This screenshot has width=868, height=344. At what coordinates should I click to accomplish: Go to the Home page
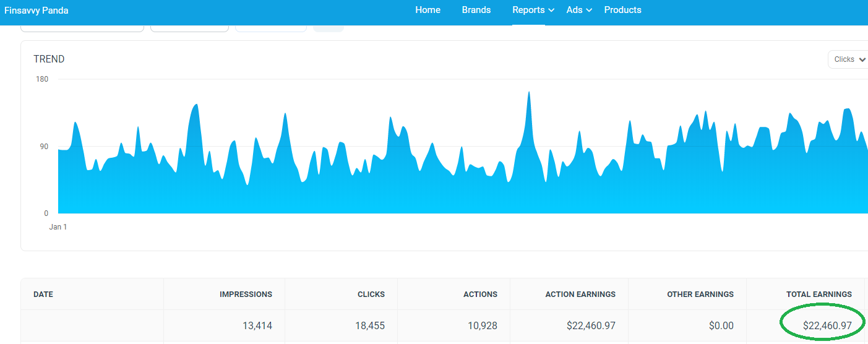point(428,10)
